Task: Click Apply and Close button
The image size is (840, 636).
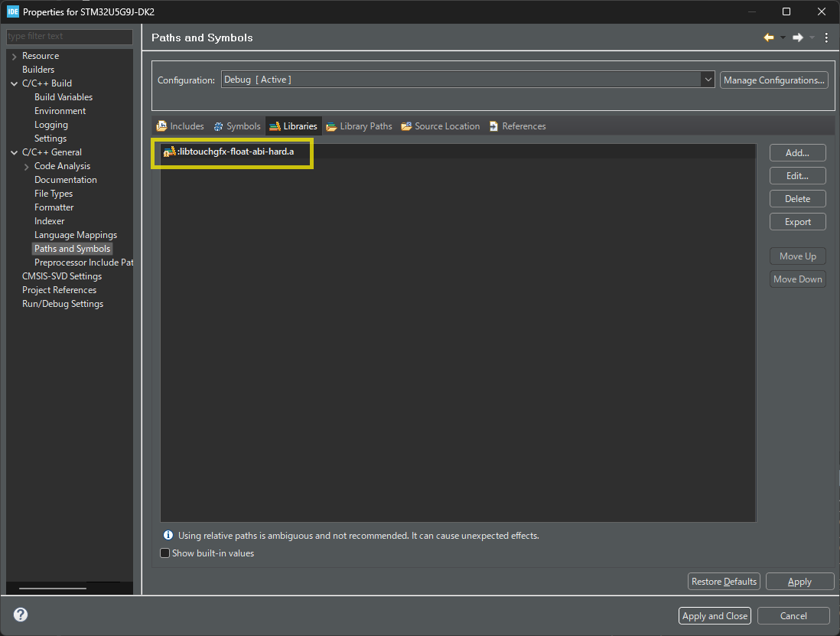Action: click(715, 615)
